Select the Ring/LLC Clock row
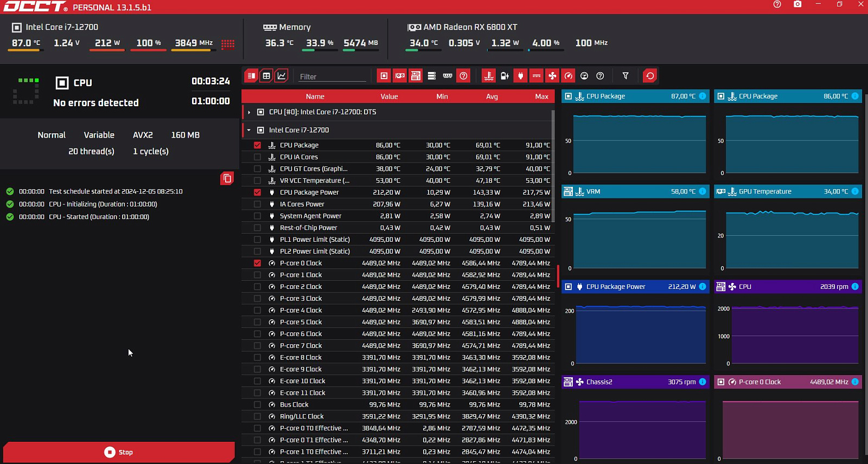This screenshot has height=464, width=868. point(397,417)
